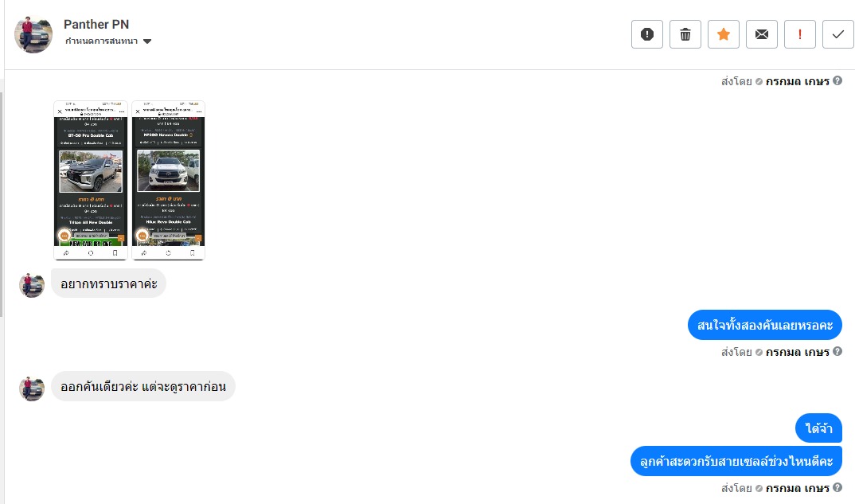This screenshot has height=504, width=855.
Task: Open the Triton truck screenshot thumbnail
Action: (x=91, y=180)
